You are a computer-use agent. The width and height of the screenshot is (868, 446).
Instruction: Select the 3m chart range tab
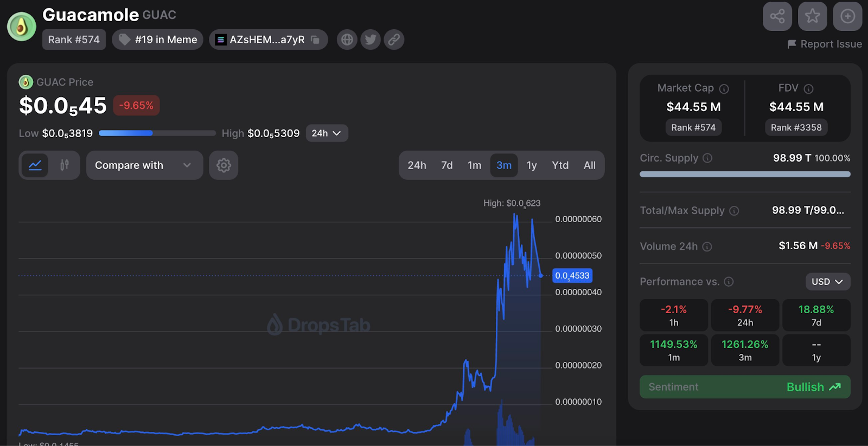pos(504,165)
